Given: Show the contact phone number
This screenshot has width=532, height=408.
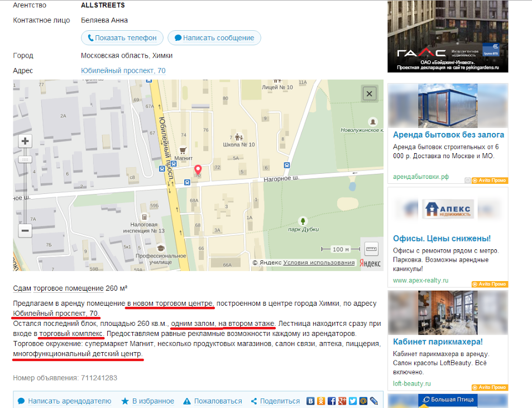Looking at the screenshot, I should click(x=122, y=37).
